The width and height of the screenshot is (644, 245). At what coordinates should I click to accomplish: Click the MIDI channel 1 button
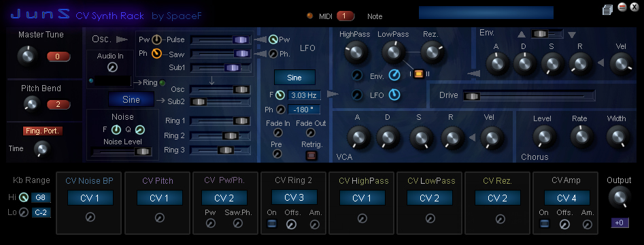(x=345, y=16)
